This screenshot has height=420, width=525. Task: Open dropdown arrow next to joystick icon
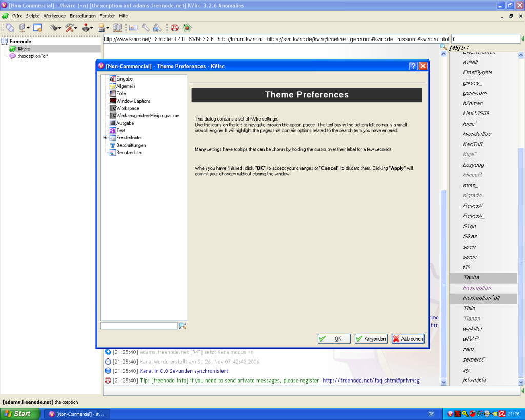[92, 28]
